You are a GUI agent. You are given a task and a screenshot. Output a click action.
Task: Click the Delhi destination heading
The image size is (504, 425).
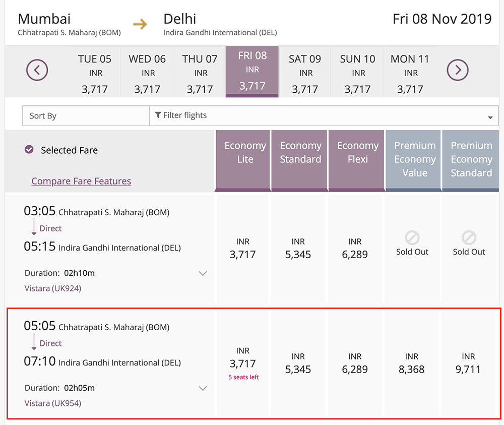(180, 19)
